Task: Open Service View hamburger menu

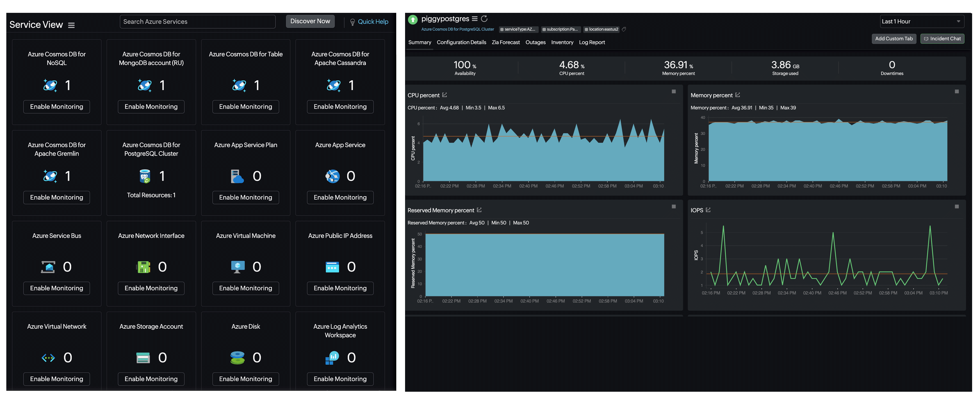Action: [71, 25]
